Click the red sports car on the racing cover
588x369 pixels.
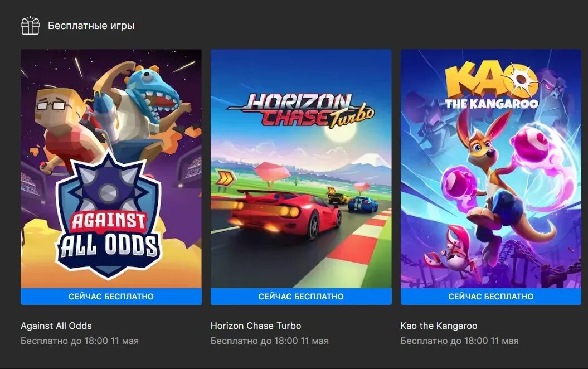(x=283, y=213)
